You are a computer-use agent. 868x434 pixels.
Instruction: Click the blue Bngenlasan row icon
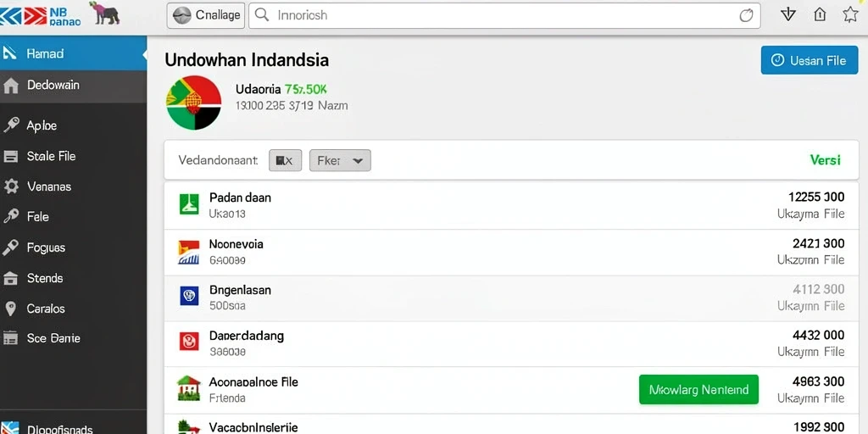[189, 296]
